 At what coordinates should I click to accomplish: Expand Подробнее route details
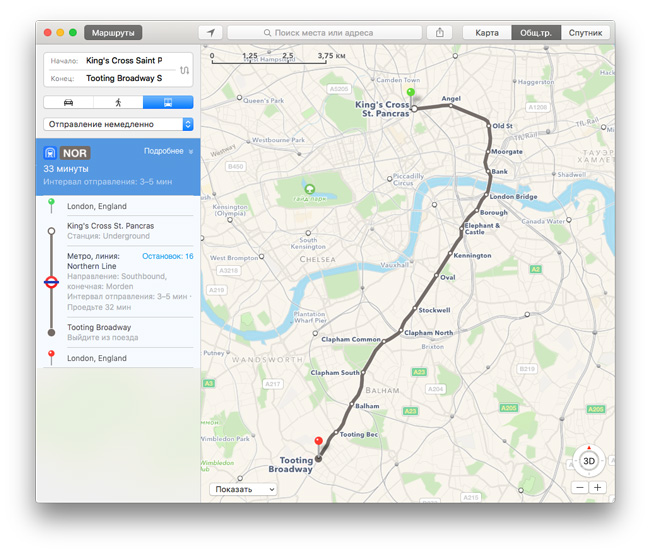pos(168,151)
